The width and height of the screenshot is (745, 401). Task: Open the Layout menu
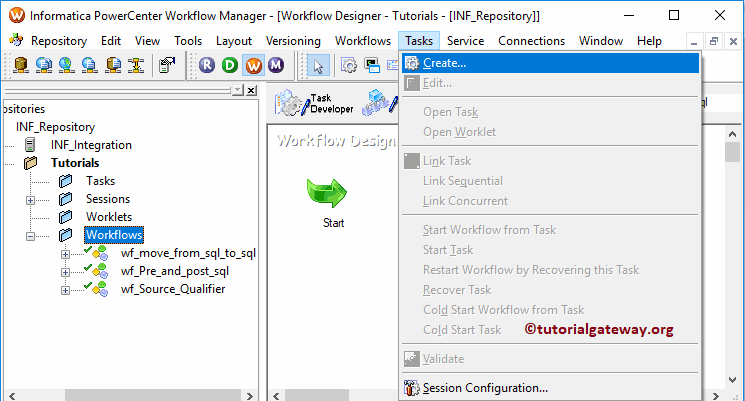tap(234, 41)
